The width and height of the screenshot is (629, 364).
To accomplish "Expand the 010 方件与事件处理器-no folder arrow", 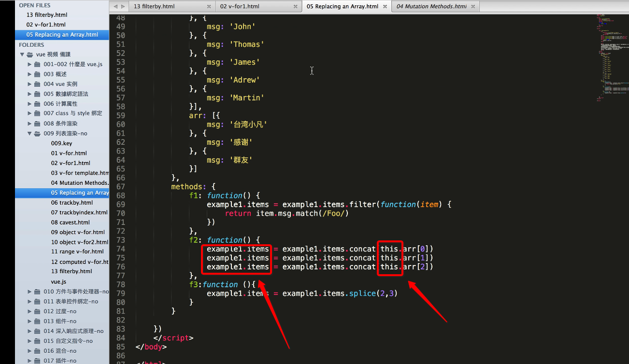I will tap(29, 292).
